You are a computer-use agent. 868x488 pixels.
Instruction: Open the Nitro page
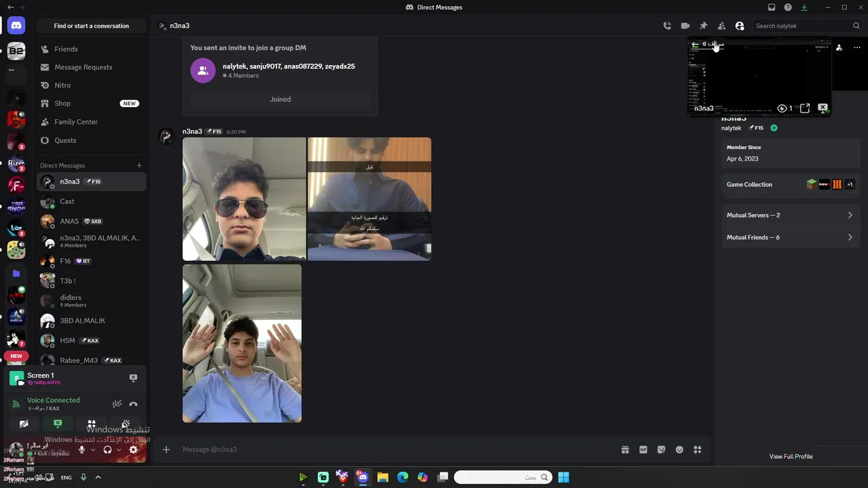[92, 85]
